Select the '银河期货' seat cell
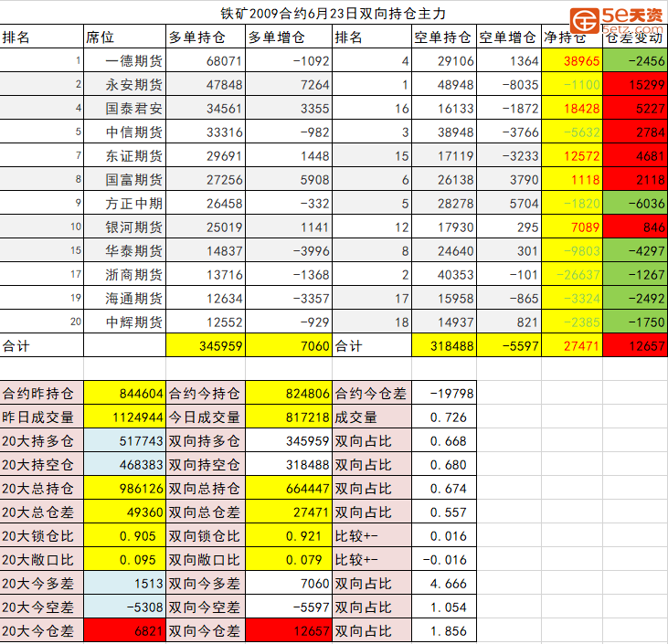The height and width of the screenshot is (644, 668). click(124, 227)
